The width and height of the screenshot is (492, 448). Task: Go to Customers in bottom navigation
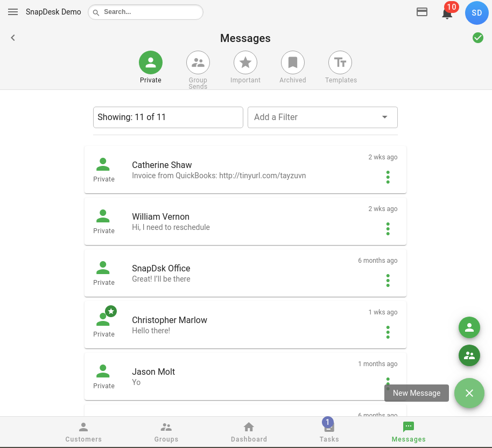pyautogui.click(x=83, y=432)
